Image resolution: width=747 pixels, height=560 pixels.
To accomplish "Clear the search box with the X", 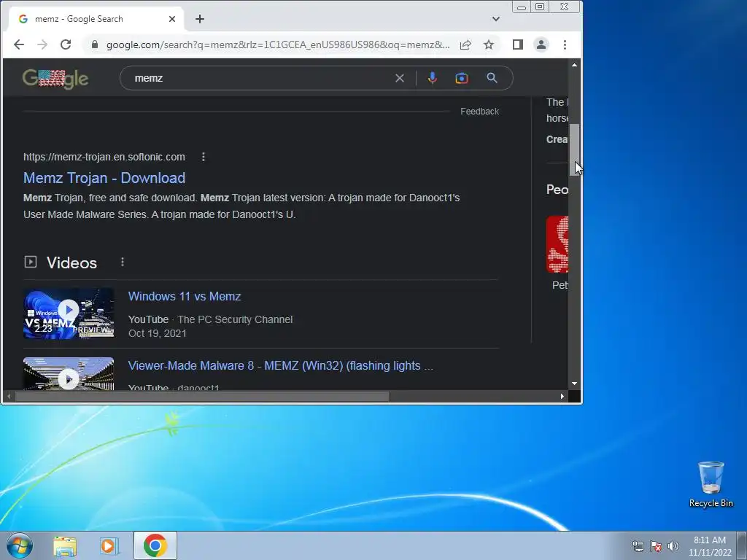I will pyautogui.click(x=400, y=78).
